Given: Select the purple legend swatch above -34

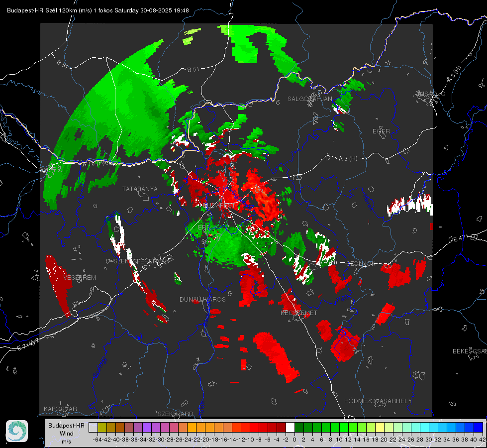Looking at the screenshot, I should (x=147, y=427).
